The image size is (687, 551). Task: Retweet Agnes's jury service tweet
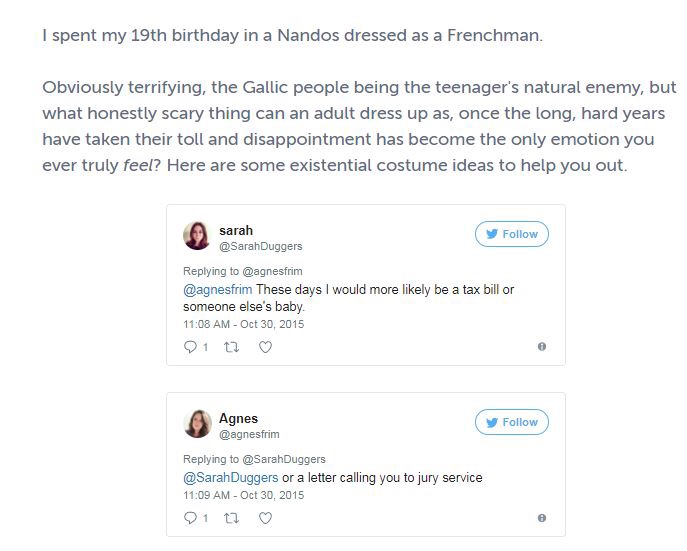pyautogui.click(x=232, y=518)
